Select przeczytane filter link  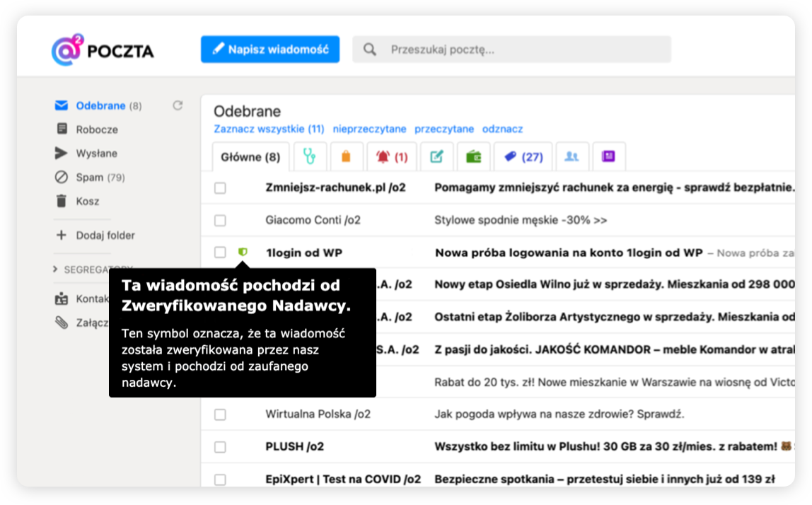(443, 129)
